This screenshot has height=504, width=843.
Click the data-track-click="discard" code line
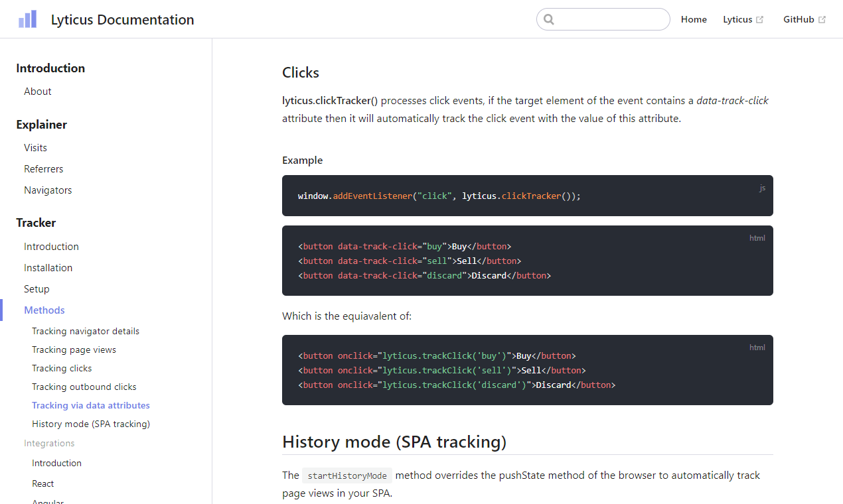click(425, 276)
